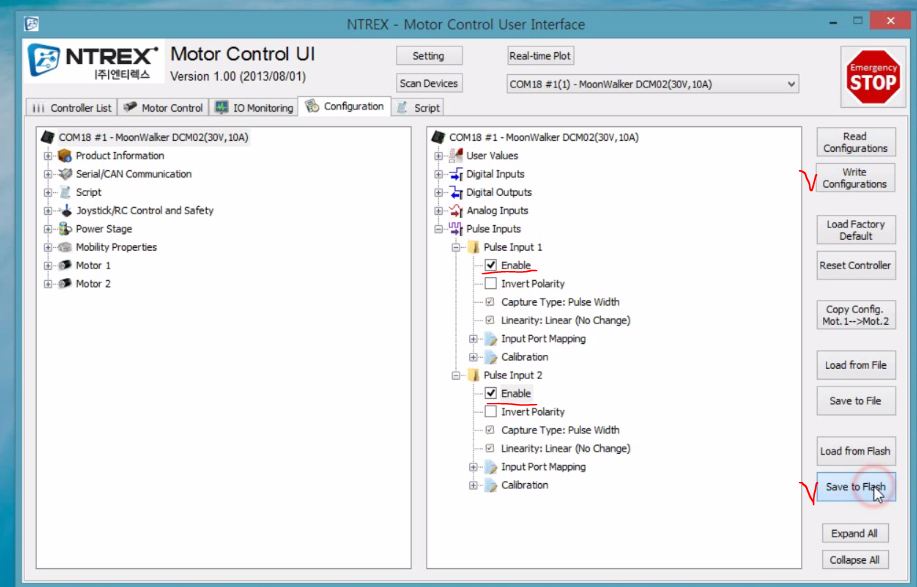
Task: Click the Scan Devices button
Action: pos(429,83)
